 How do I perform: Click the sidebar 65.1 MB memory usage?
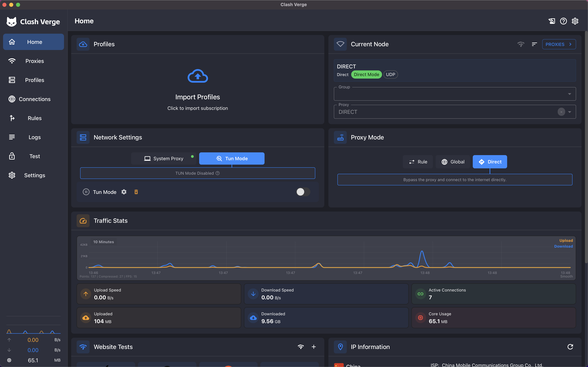(x=34, y=360)
